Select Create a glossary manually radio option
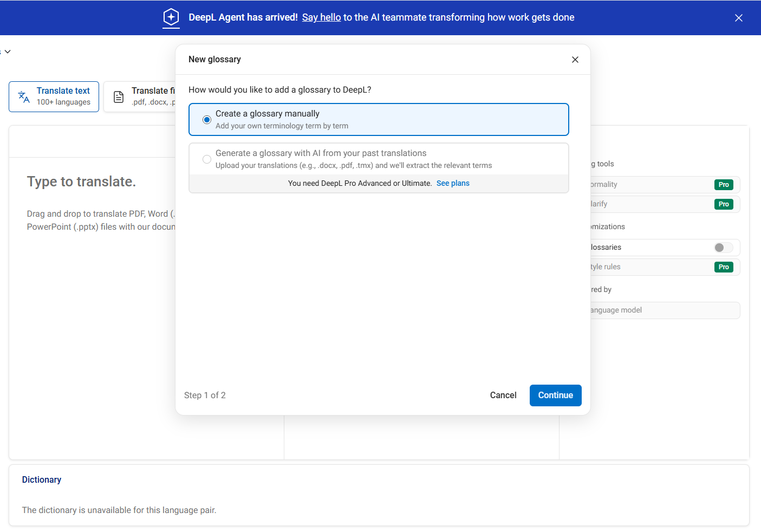Viewport: 761px width, 532px height. tap(207, 120)
